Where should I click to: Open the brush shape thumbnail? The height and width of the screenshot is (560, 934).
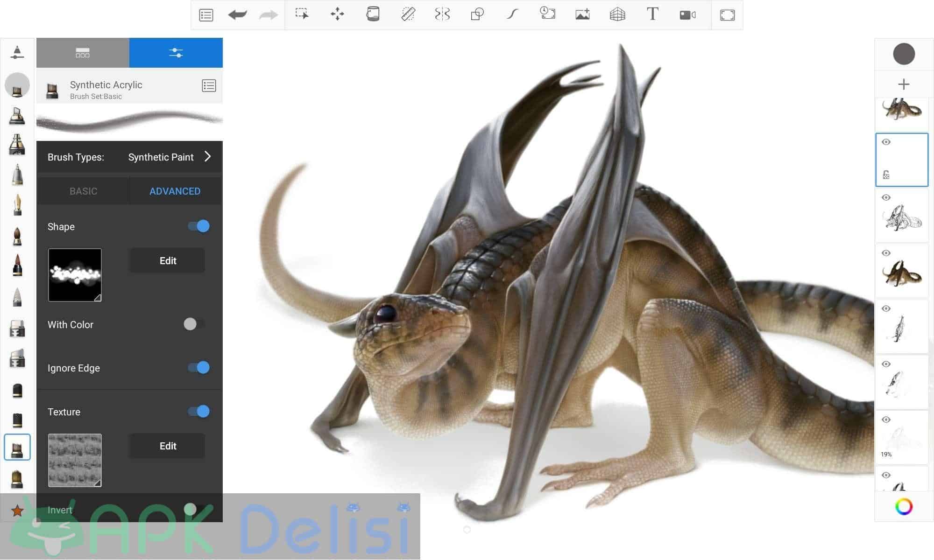tap(75, 275)
